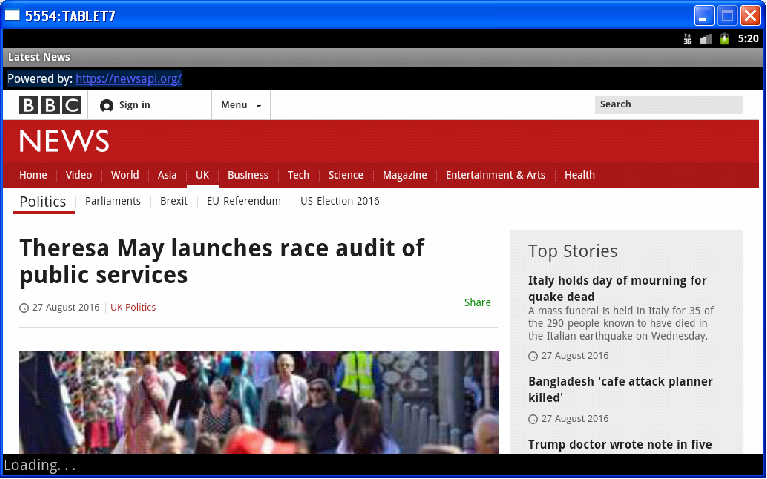Open the newsapi.org link
767x479 pixels.
click(x=128, y=78)
